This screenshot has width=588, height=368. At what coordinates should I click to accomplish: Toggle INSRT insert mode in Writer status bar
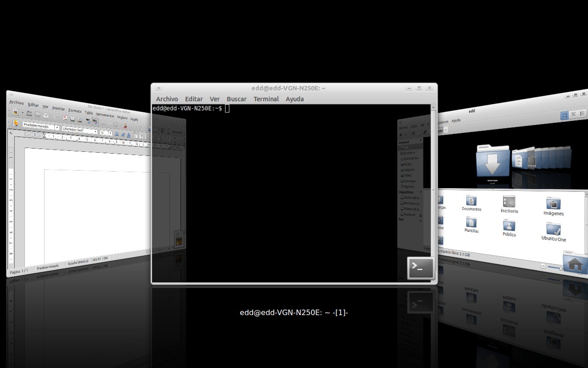pyautogui.click(x=97, y=259)
